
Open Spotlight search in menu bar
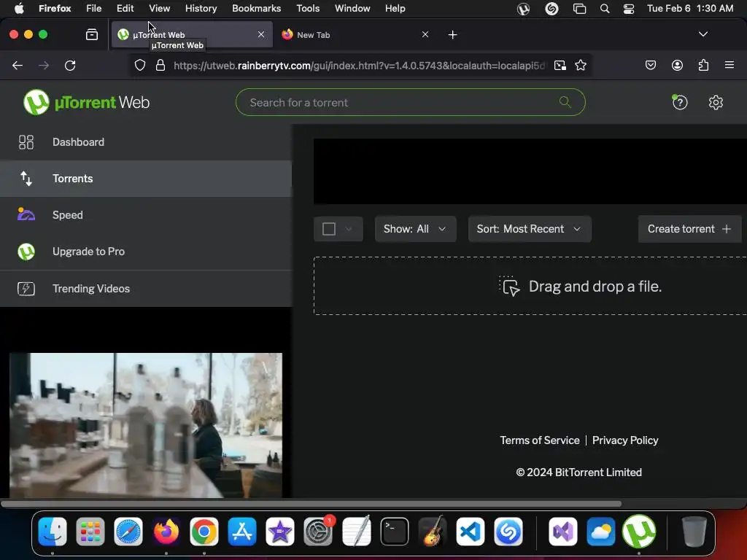click(x=605, y=9)
